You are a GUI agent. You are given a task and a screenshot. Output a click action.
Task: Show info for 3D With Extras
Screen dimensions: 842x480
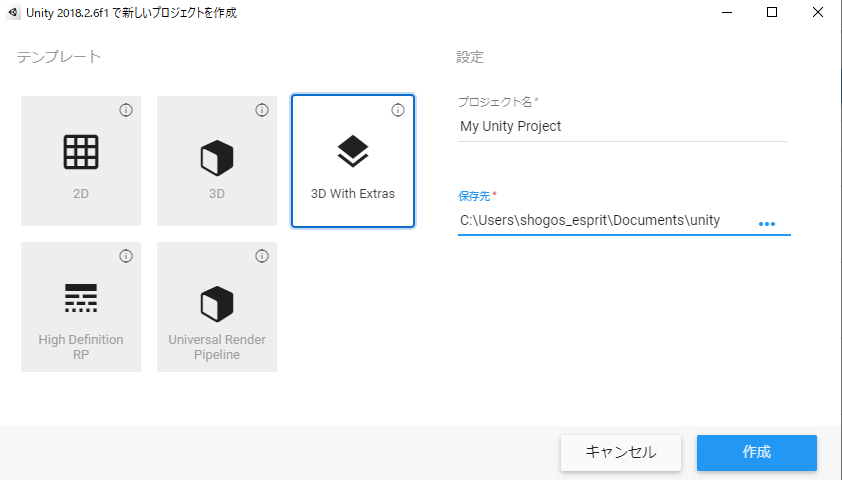[398, 110]
